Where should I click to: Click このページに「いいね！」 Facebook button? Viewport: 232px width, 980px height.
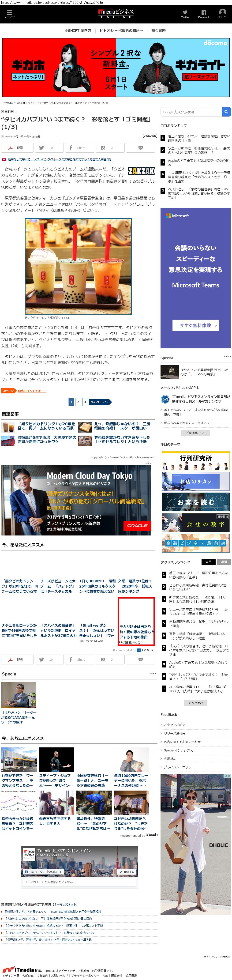(43, 872)
